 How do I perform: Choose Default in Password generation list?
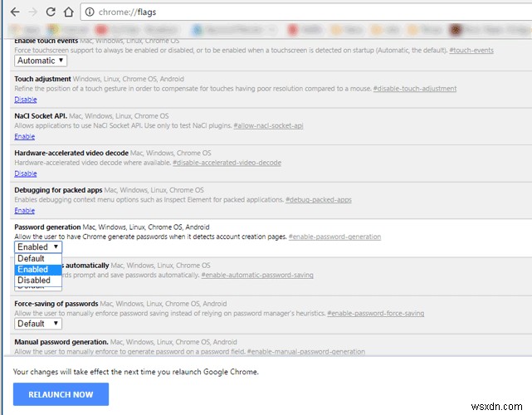pos(38,259)
